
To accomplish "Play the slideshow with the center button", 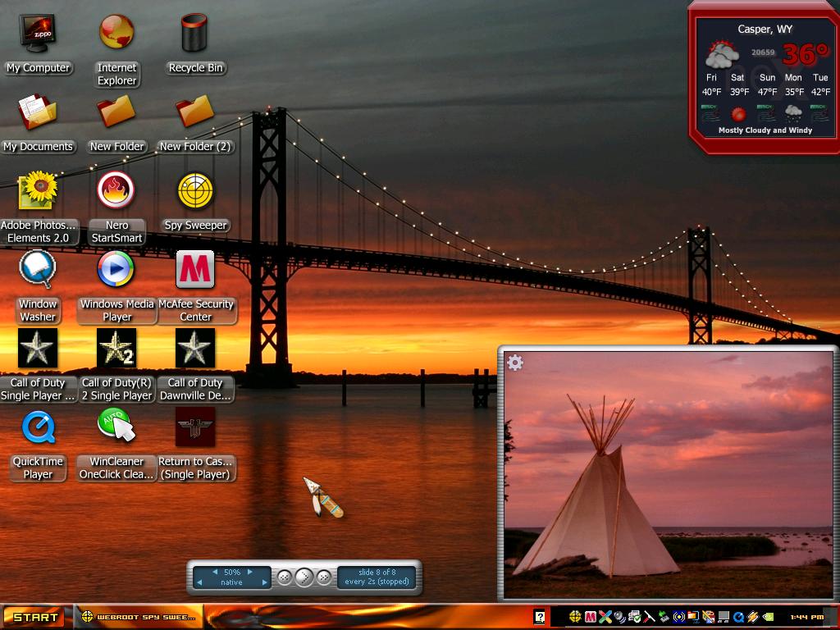I will (x=304, y=577).
